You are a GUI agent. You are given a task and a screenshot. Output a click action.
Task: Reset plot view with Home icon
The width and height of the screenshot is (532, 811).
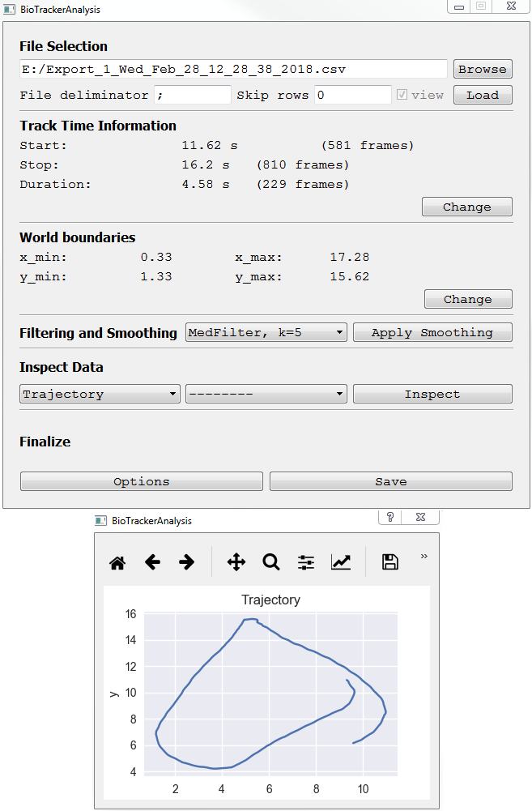(117, 563)
